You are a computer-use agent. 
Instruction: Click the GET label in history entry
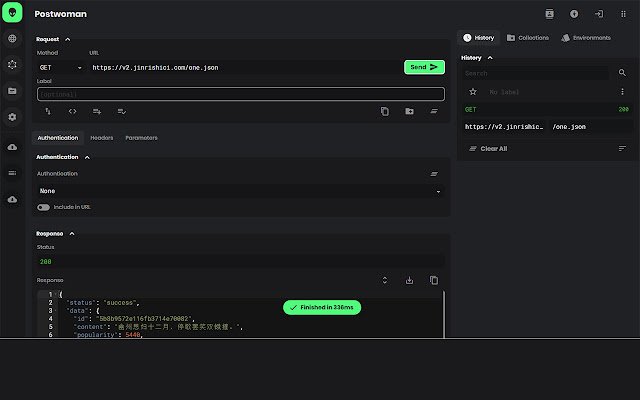coord(470,109)
